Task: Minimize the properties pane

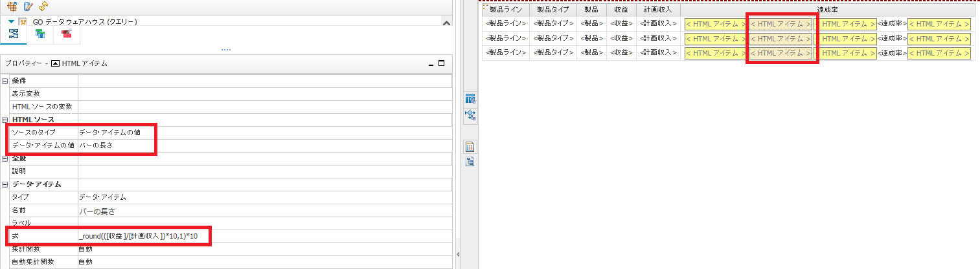Action: [431, 64]
